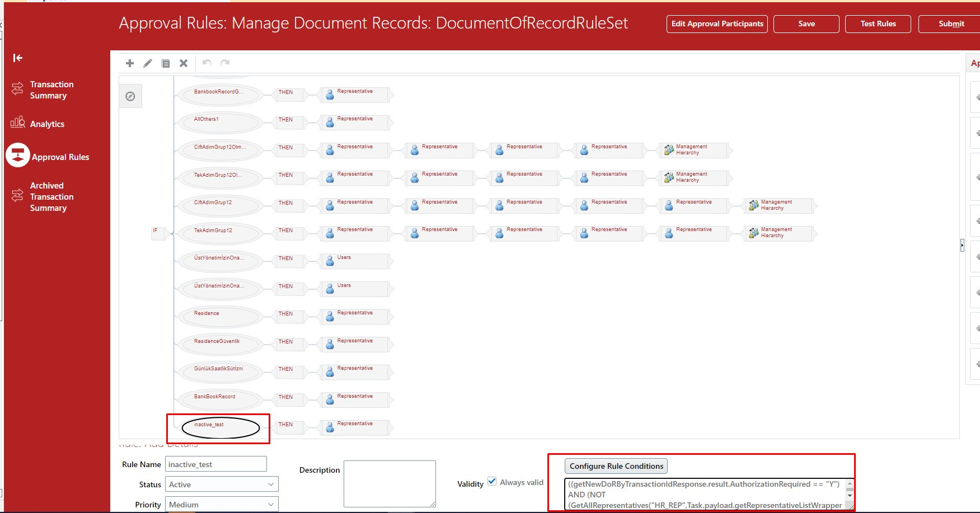Submit the approval rule set

point(951,23)
